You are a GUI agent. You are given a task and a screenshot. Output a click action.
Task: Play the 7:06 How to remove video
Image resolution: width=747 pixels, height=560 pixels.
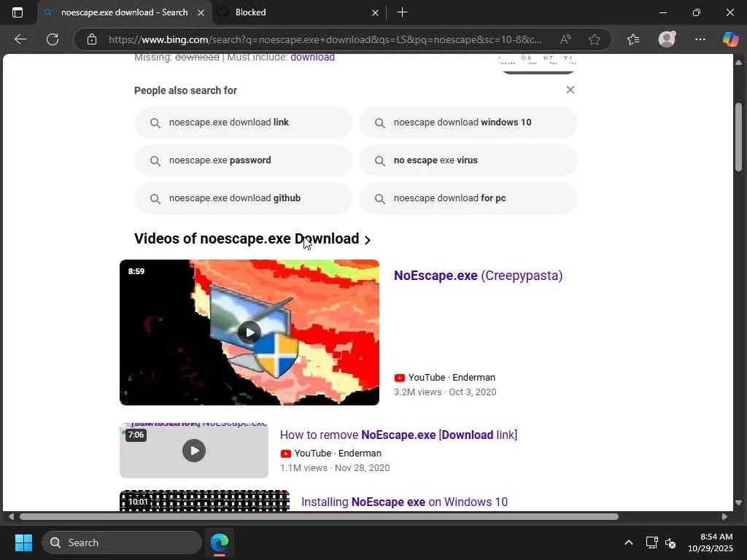[194, 450]
